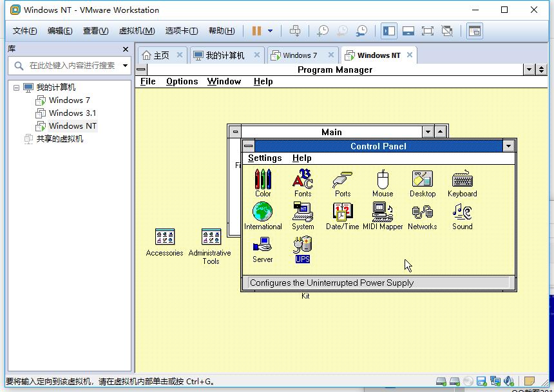
Task: Open the 查看(V) menu in VMware
Action: point(95,31)
